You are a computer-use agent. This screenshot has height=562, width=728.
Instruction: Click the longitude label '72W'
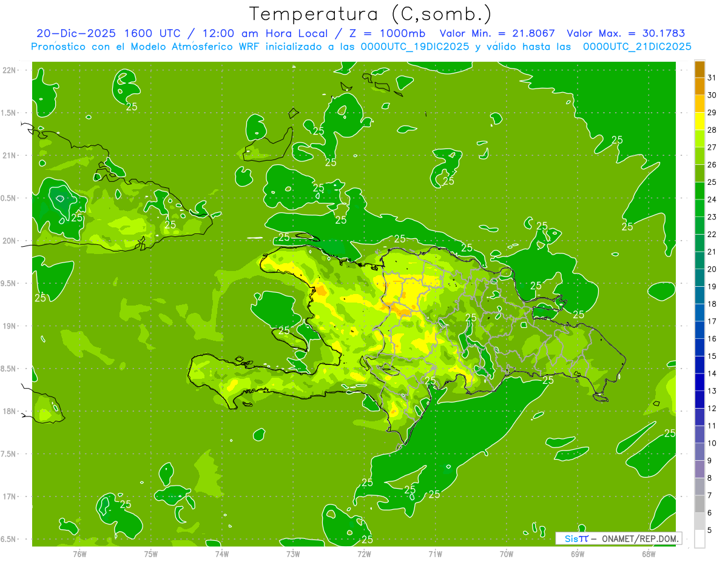pos(365,554)
